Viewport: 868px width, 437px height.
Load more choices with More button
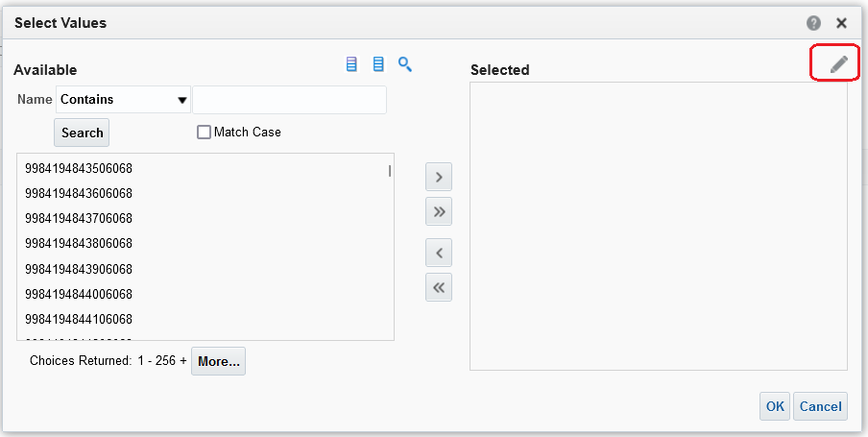point(218,361)
